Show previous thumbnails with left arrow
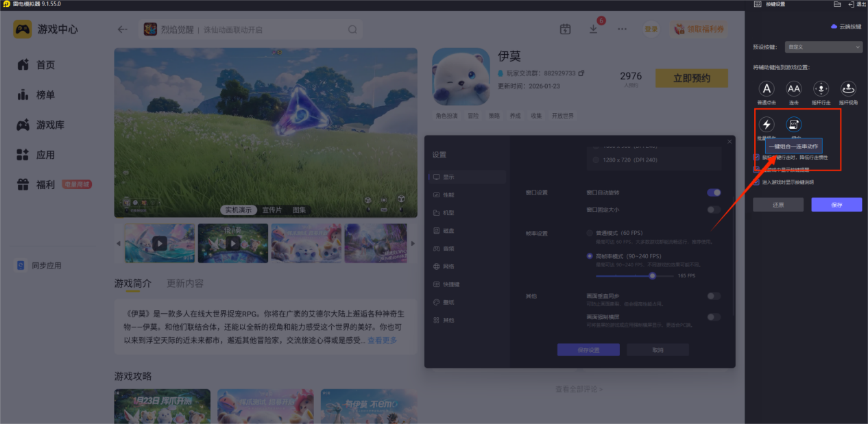 click(119, 243)
